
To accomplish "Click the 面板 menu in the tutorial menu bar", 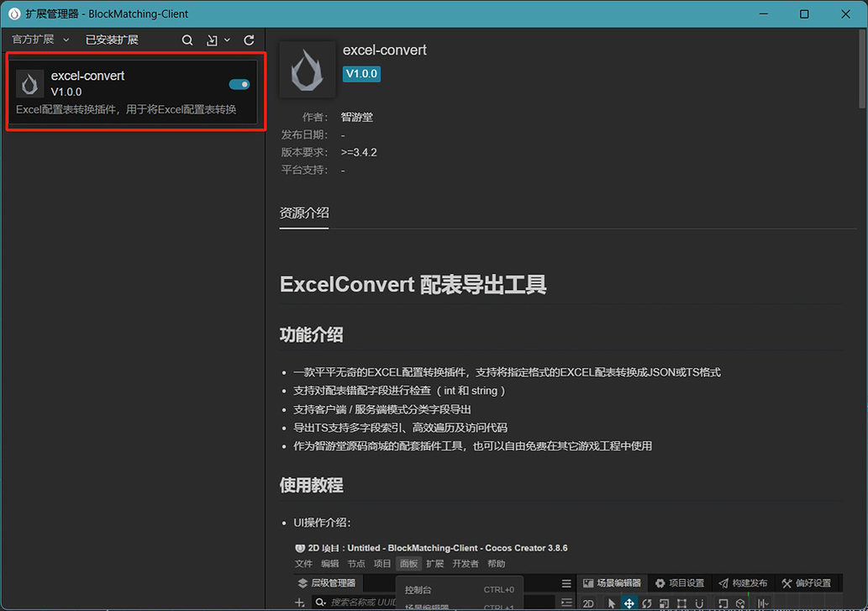I will 408,563.
